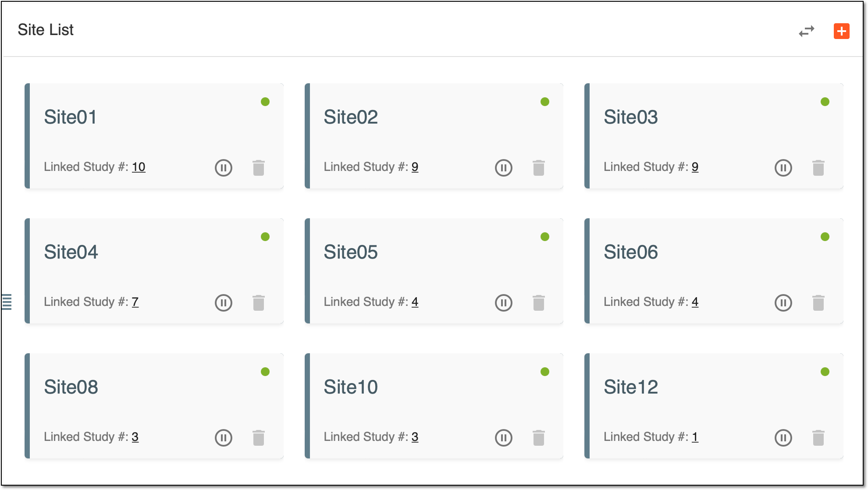Open linked study count 1 for Site12
The height and width of the screenshot is (490, 868).
pos(695,437)
